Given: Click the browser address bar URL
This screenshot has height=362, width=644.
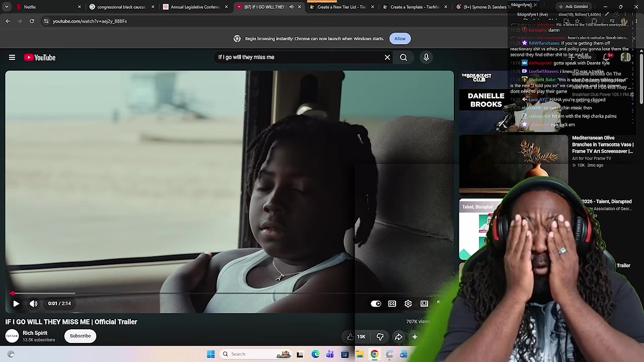Looking at the screenshot, I should click(x=90, y=21).
